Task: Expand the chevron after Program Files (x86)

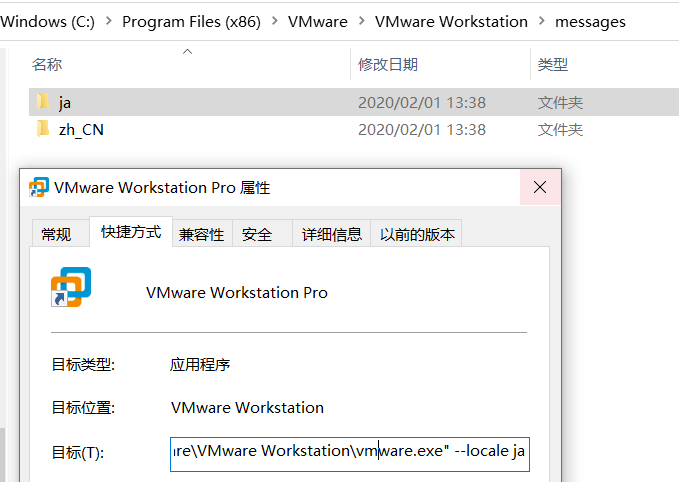Action: pyautogui.click(x=275, y=21)
